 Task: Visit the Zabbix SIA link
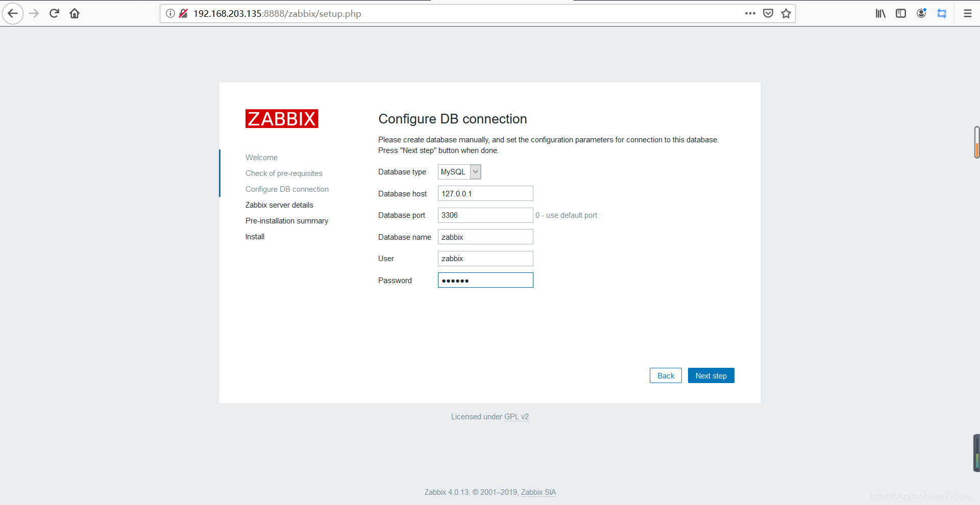(538, 492)
